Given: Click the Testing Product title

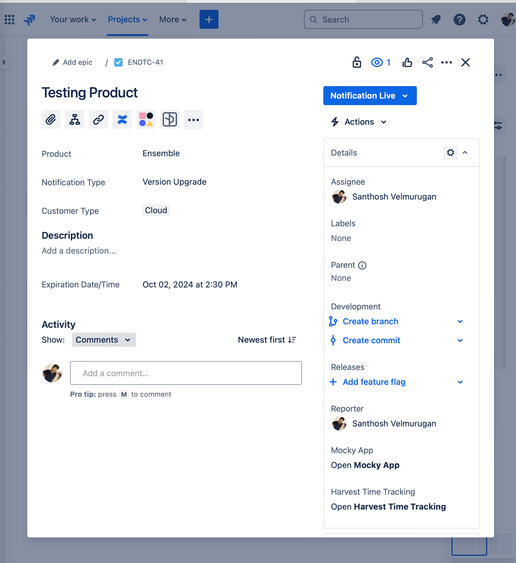Looking at the screenshot, I should (90, 93).
